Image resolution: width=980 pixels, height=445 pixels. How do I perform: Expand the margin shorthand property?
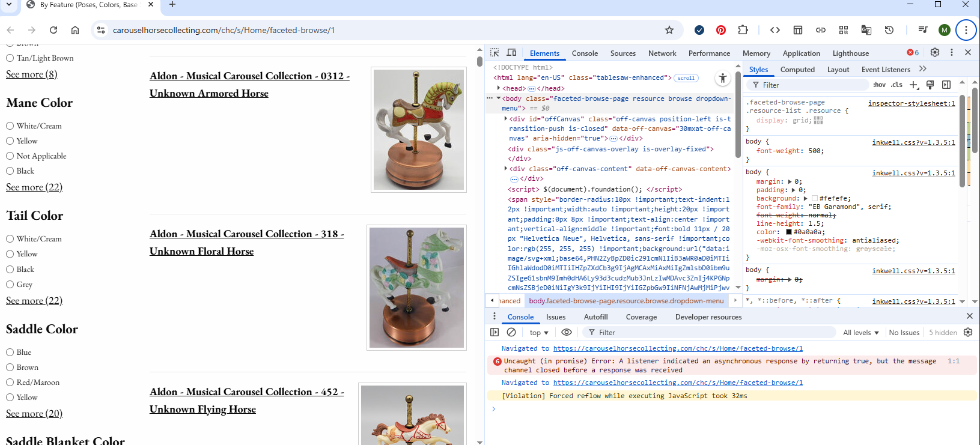click(789, 181)
